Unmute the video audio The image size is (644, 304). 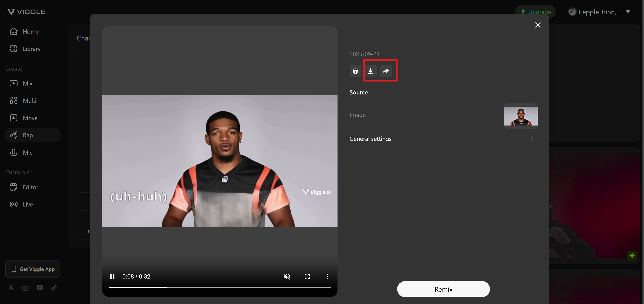(x=287, y=277)
